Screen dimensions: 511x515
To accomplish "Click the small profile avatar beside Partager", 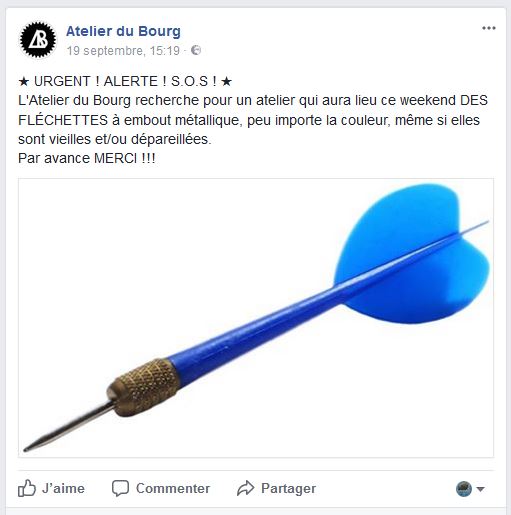I will [x=464, y=489].
